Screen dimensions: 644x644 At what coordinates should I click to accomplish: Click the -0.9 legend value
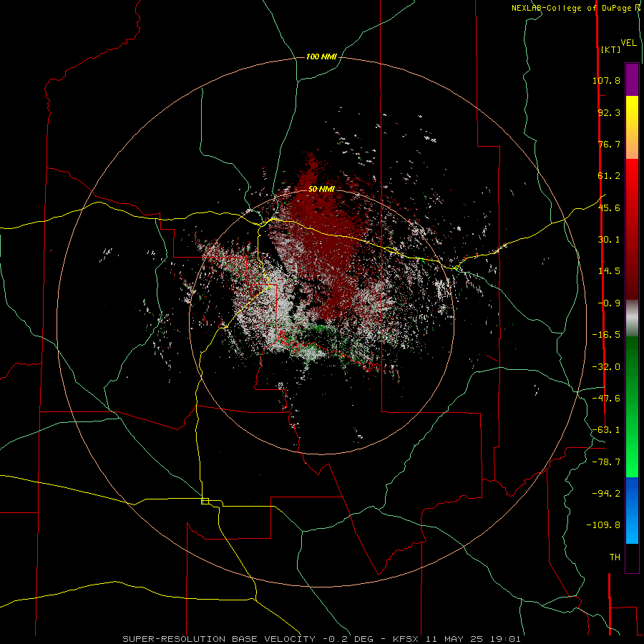tap(609, 303)
